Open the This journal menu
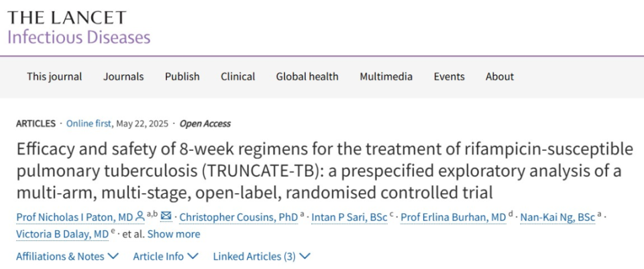Viewport: 644px width, 269px height. 54,76
